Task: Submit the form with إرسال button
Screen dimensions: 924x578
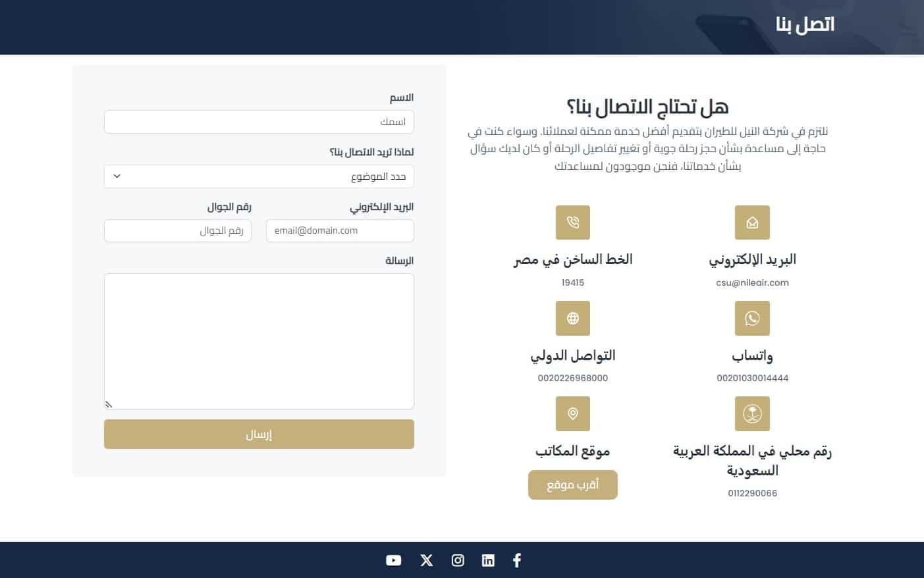Action: 259,434
